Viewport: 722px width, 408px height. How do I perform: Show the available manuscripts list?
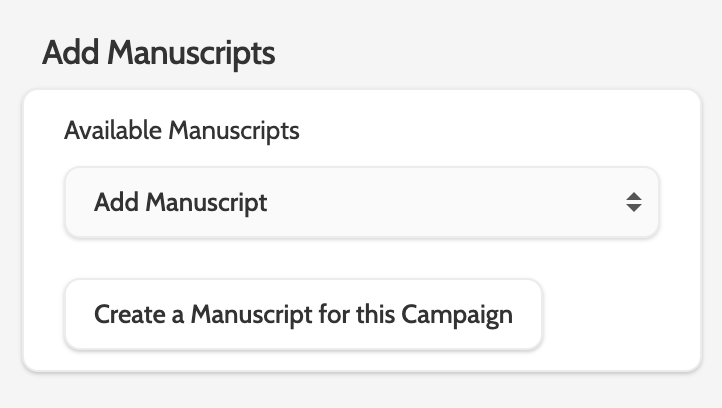pyautogui.click(x=361, y=202)
